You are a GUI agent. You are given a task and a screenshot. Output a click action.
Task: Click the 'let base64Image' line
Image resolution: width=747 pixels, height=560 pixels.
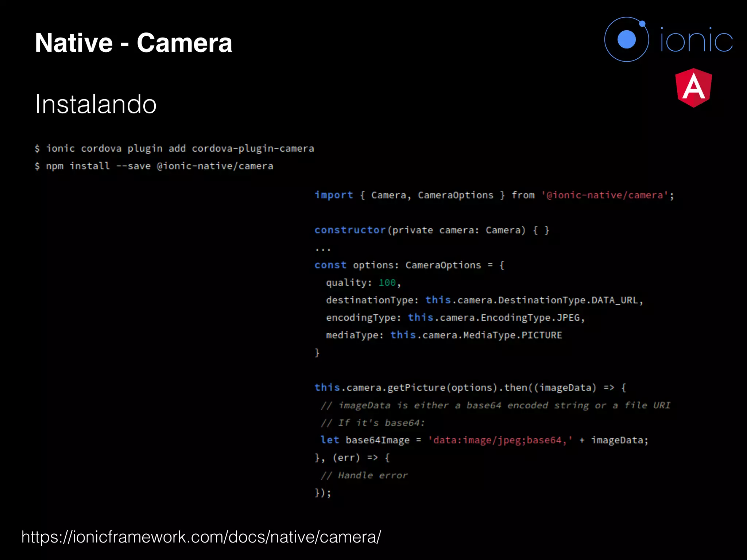coord(484,440)
